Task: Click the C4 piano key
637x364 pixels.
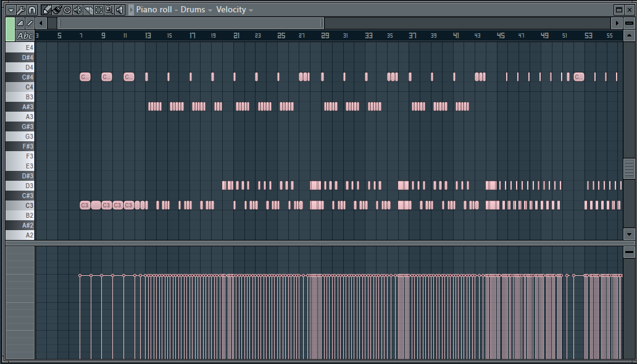Action: click(20, 87)
